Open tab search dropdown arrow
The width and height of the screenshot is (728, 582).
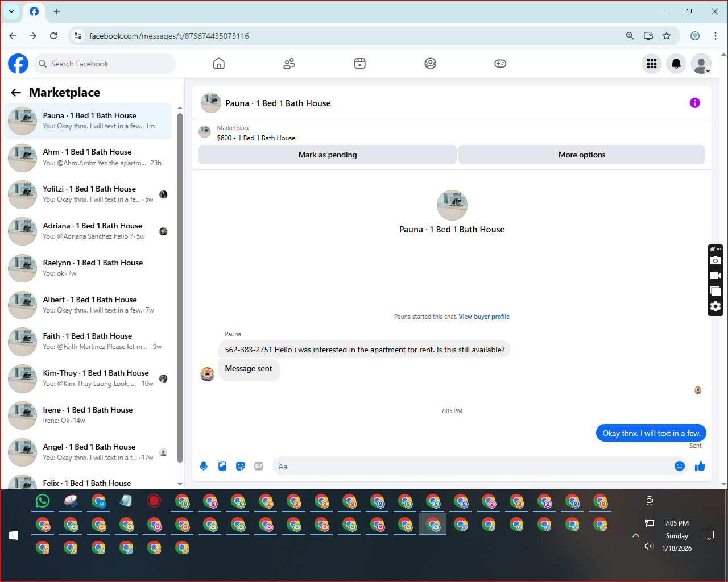pyautogui.click(x=11, y=11)
